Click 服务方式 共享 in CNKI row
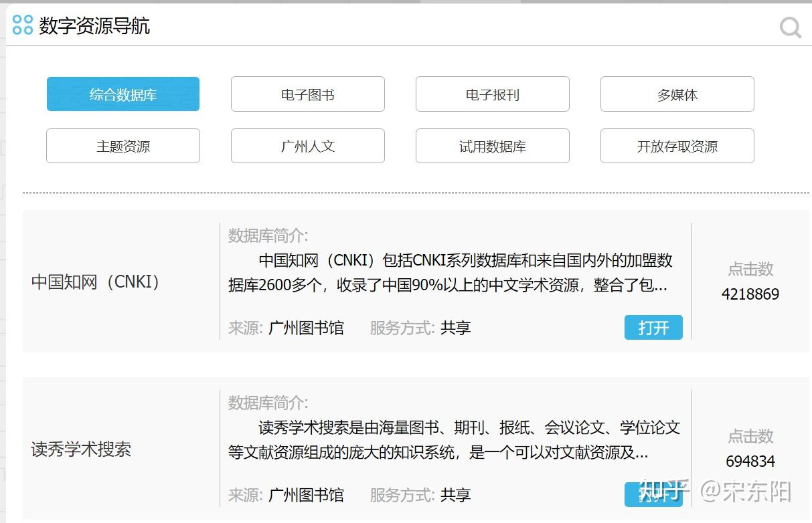 [420, 328]
